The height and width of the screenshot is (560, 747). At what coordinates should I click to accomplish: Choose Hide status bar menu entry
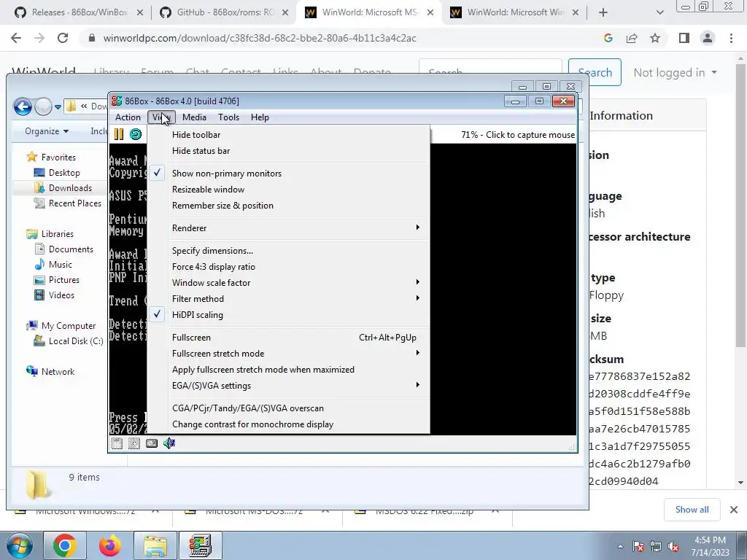click(289, 151)
